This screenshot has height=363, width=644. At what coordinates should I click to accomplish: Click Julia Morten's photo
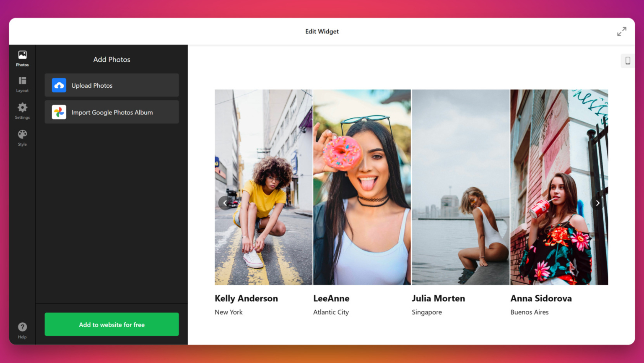[460, 187]
